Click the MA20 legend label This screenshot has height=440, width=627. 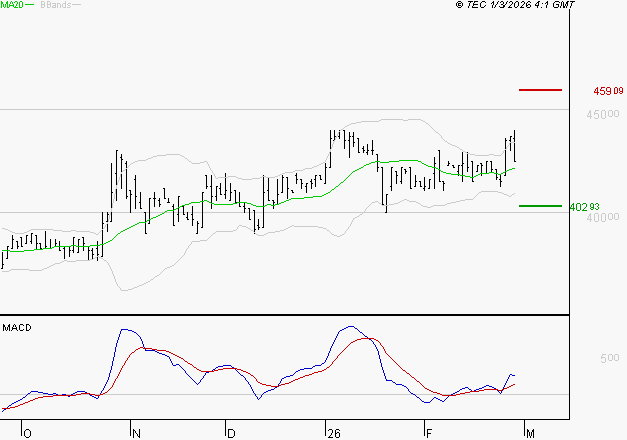12,5
